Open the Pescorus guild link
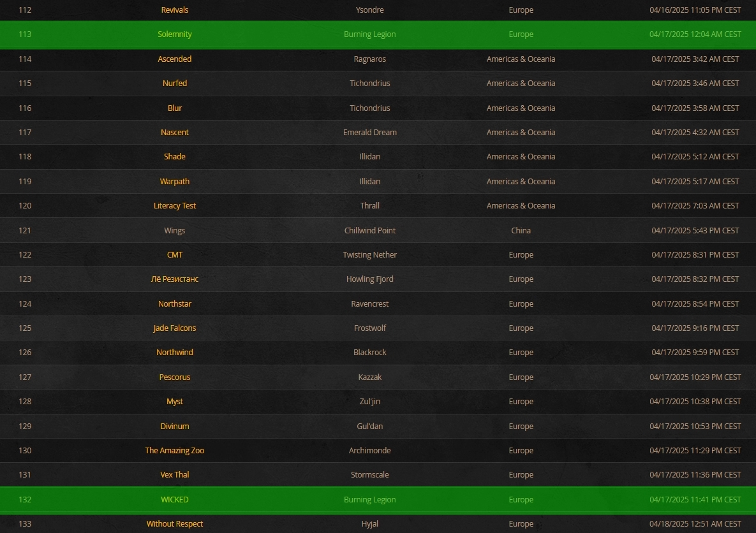756x533 pixels. pos(175,377)
